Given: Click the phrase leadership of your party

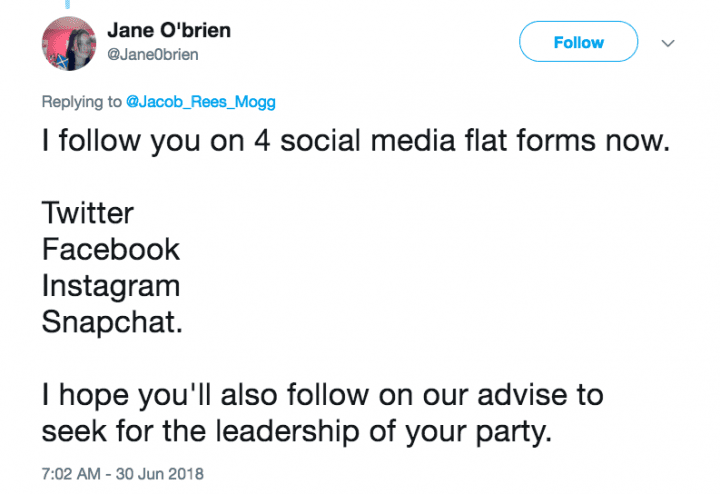Looking at the screenshot, I should click(383, 432).
